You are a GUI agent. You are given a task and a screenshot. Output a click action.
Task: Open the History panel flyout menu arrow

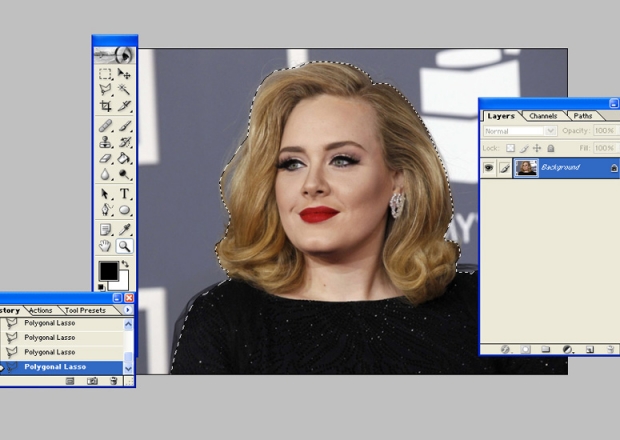tap(128, 310)
